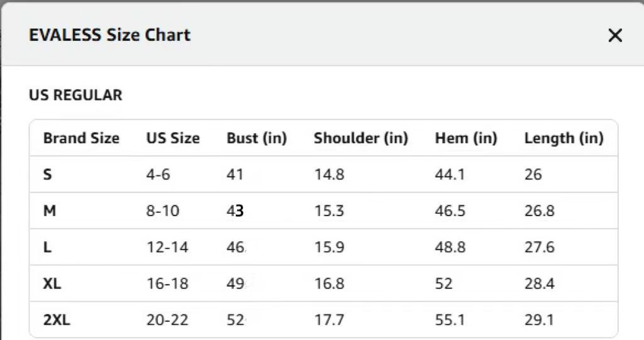Select the 15.9 shoulder measurement cell

[330, 247]
